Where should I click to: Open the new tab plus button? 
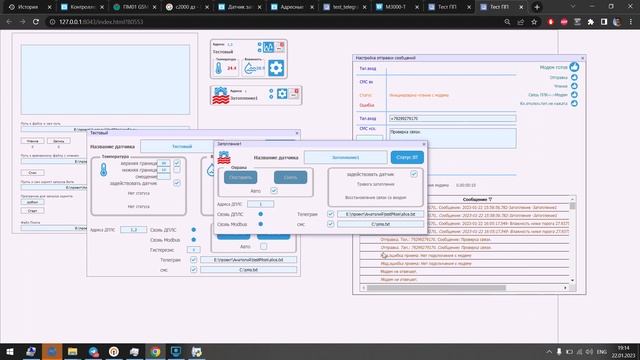(537, 7)
